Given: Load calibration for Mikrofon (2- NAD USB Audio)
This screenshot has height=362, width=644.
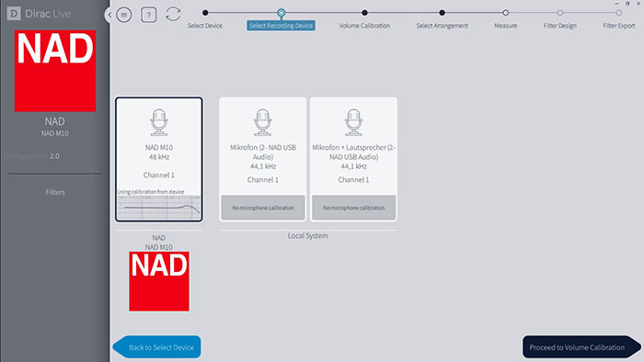Looking at the screenshot, I should 263,208.
